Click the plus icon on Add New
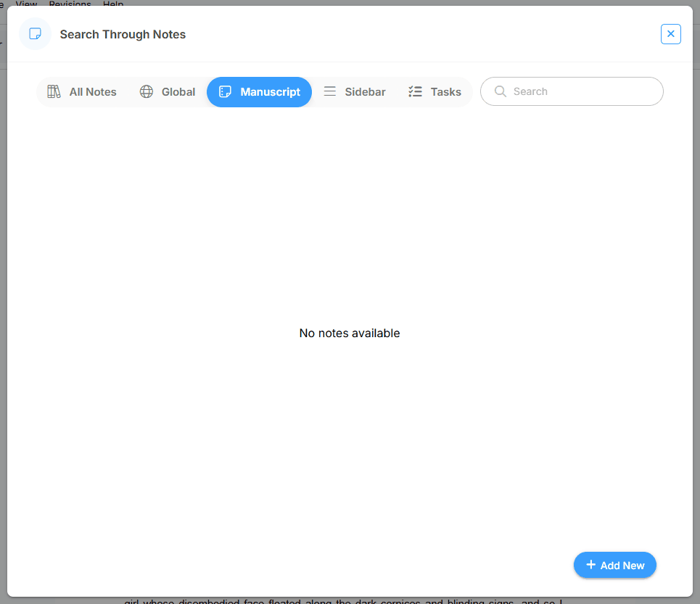This screenshot has width=700, height=604. pos(591,565)
